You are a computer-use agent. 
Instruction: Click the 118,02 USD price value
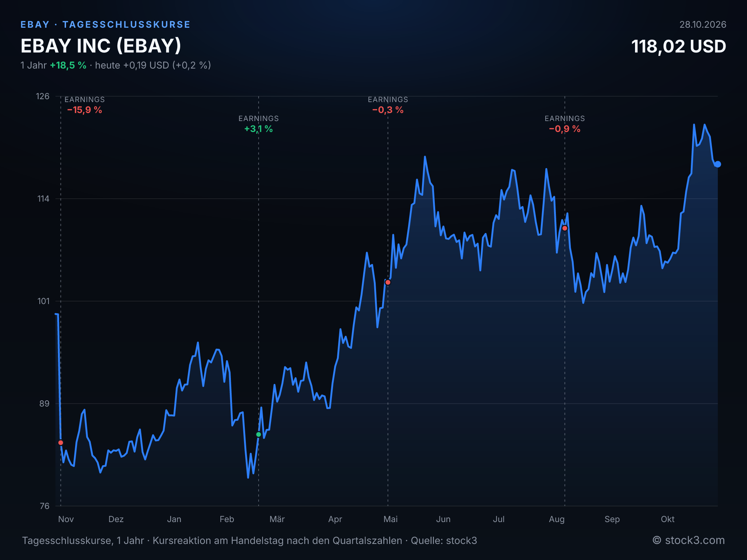679,47
